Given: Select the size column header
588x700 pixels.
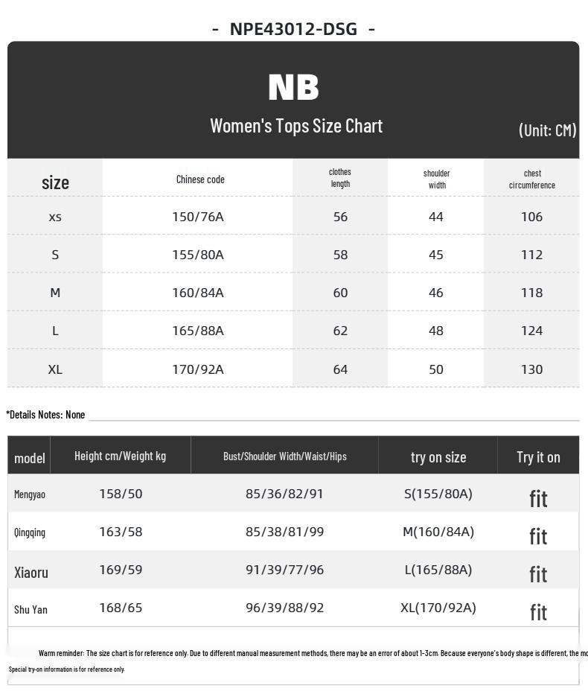Looking at the screenshot, I should 55,182.
